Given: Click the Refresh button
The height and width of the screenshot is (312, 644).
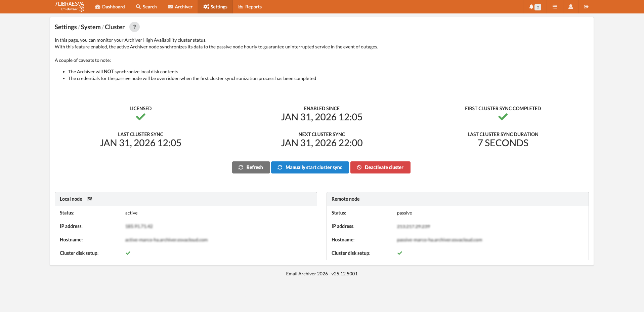Looking at the screenshot, I should [x=251, y=167].
